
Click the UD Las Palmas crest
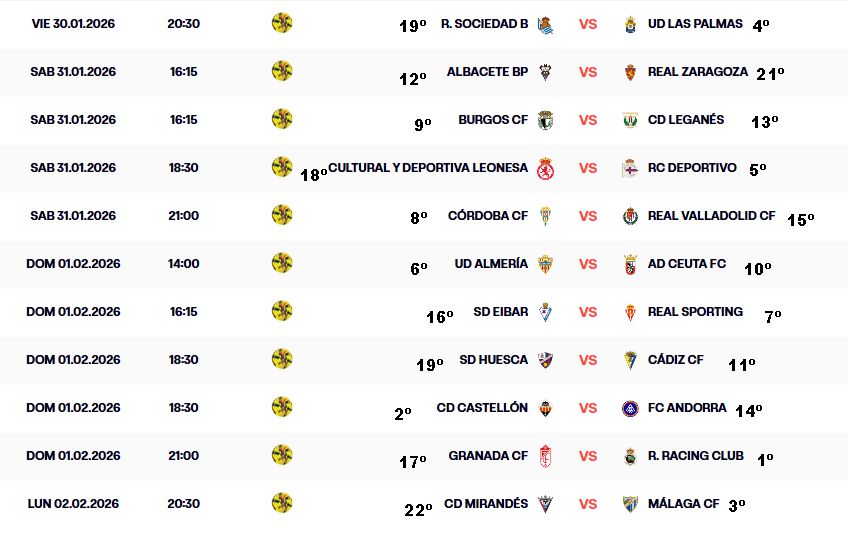click(630, 24)
